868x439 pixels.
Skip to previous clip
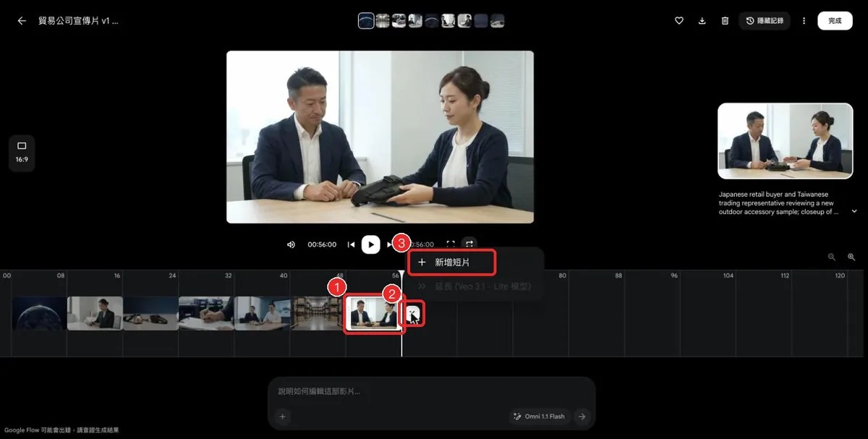(x=351, y=244)
